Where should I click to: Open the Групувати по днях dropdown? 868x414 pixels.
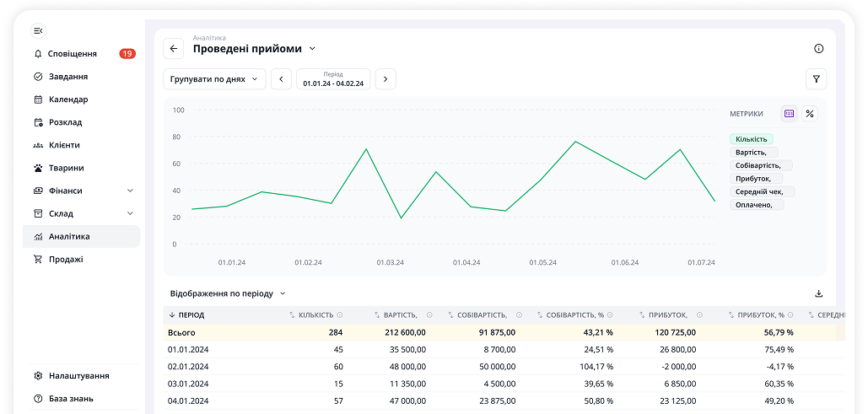pos(214,79)
